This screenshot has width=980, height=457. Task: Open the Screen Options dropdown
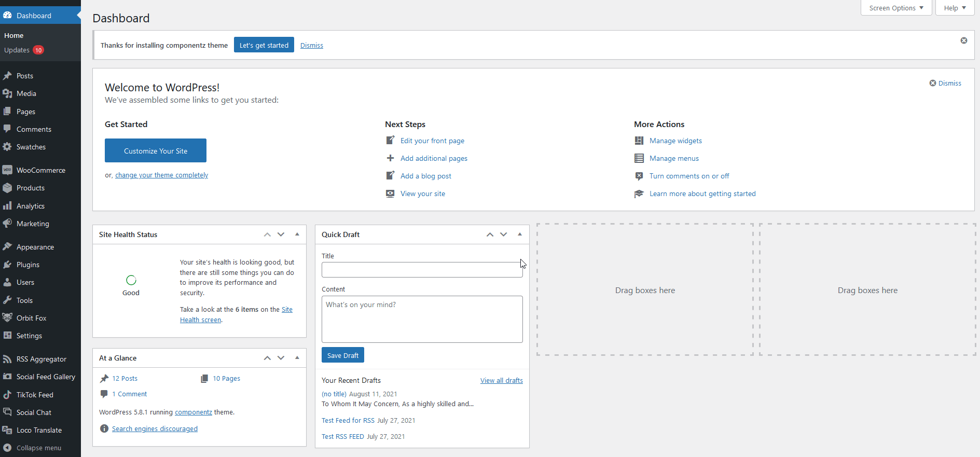click(x=896, y=8)
